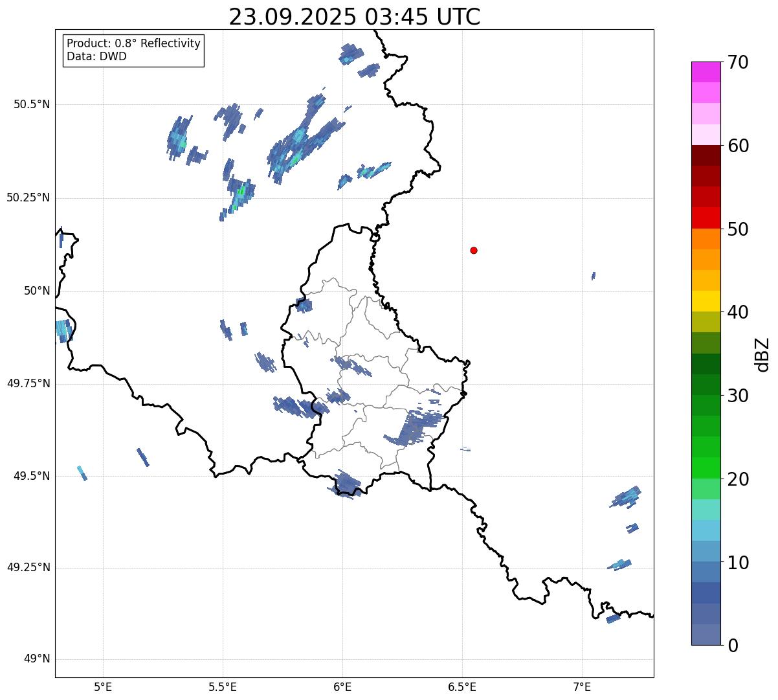
Task: Click the 40 value on colorbar
Action: point(738,312)
